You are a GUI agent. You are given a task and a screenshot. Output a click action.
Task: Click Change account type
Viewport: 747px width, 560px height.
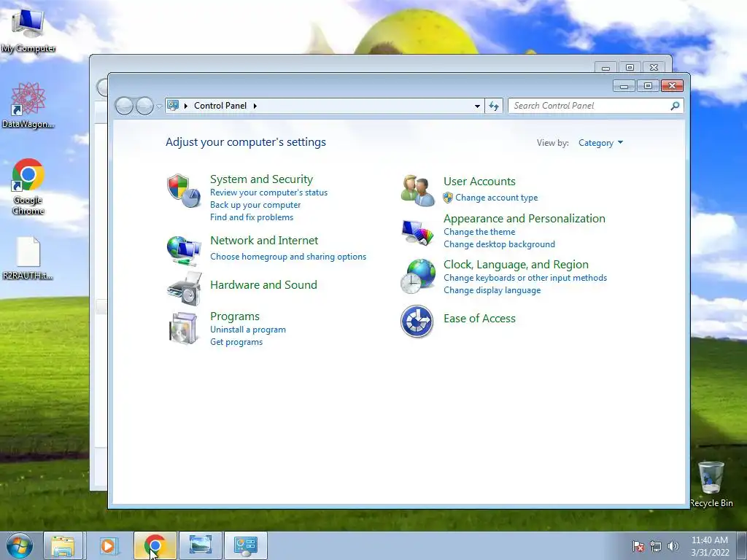496,198
